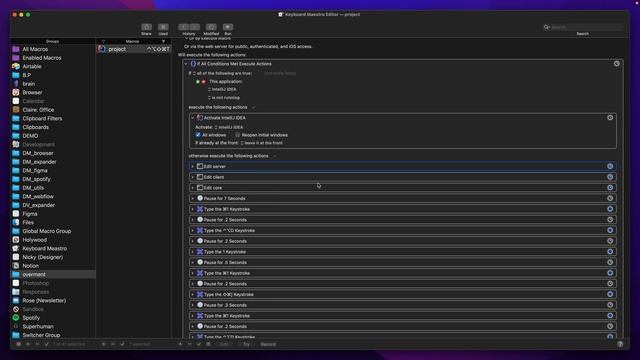Screen dimensions: 640x360
Task: Click the Share toolbar icon
Action: [146, 27]
